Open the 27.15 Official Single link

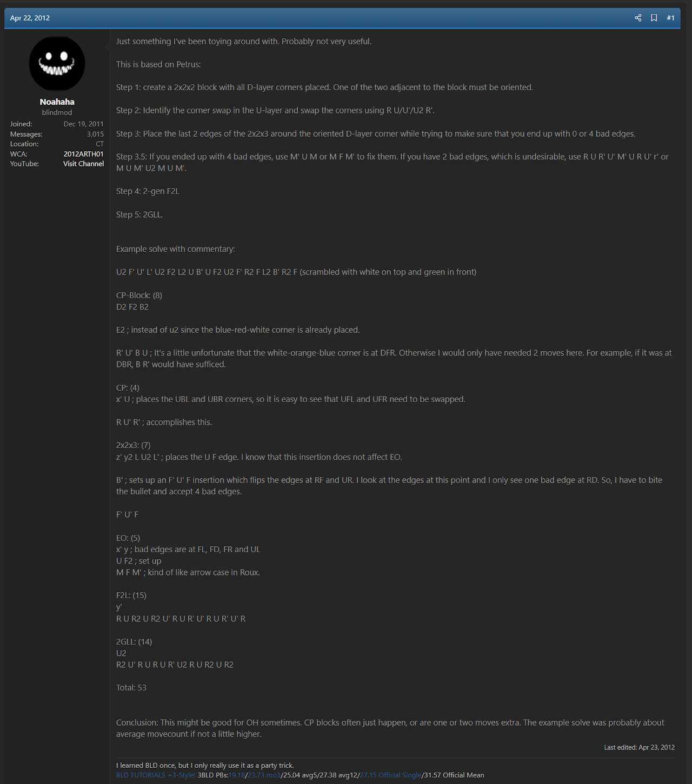[x=390, y=775]
